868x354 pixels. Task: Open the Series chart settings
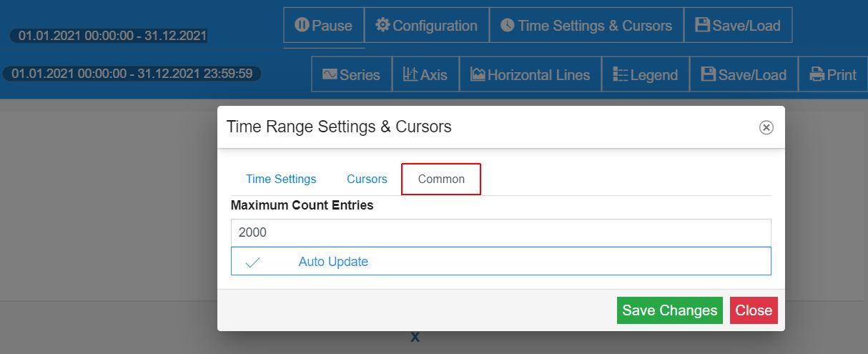[352, 74]
